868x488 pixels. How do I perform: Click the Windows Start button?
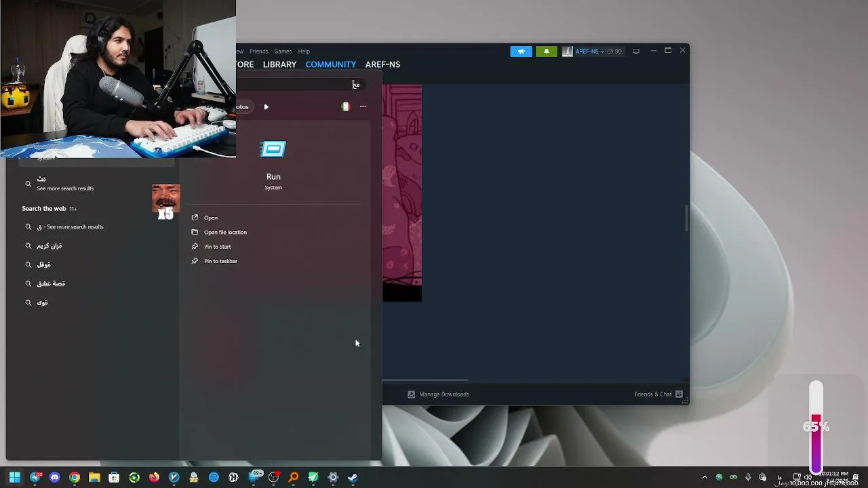[x=14, y=477]
